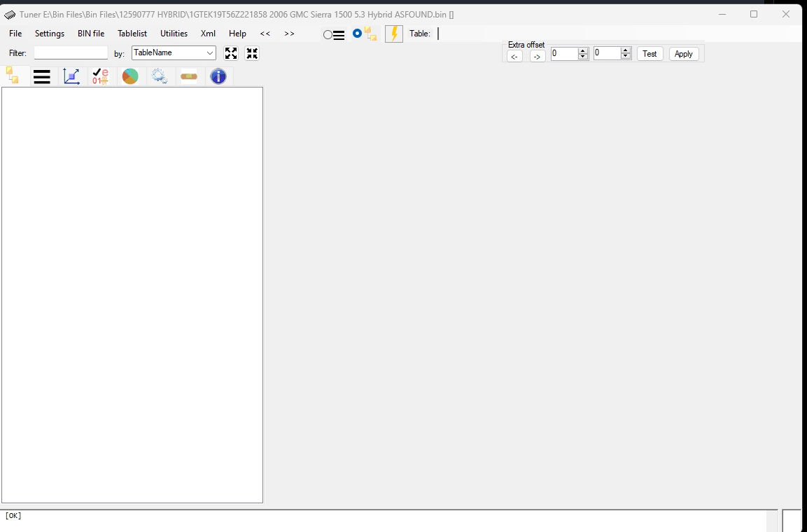
Task: Close the Tuner window
Action: click(x=786, y=15)
